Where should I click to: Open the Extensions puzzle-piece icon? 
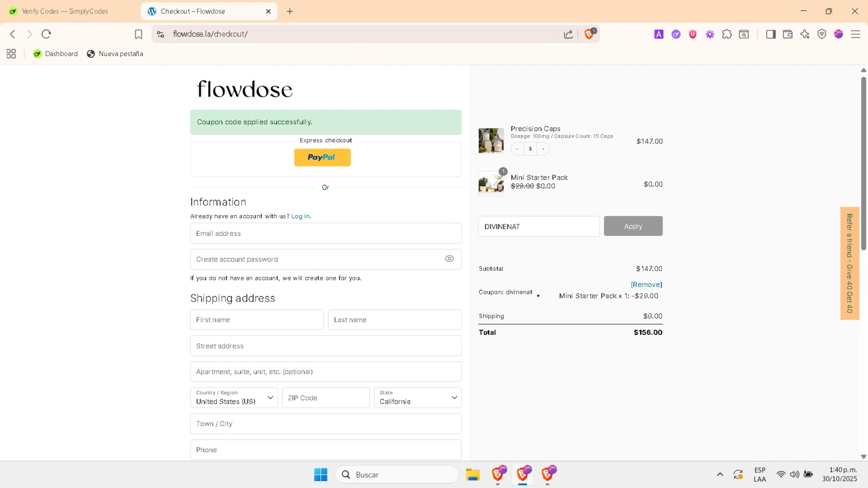click(x=727, y=34)
